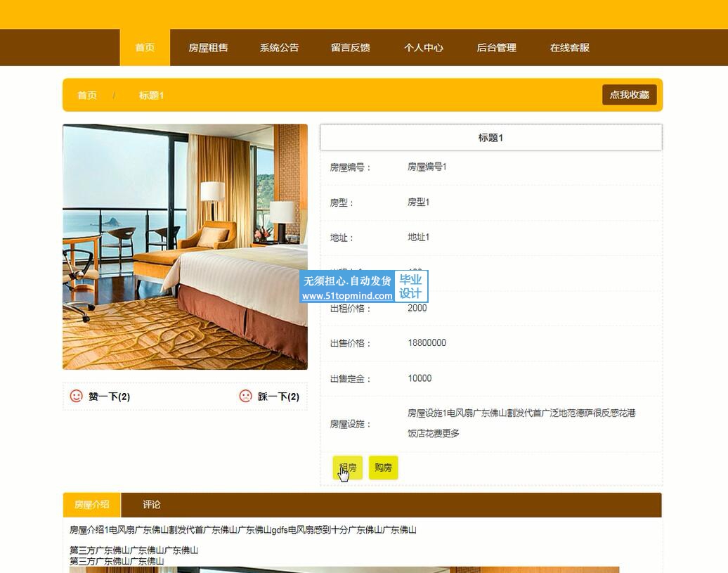Open the 首页 navigation tab
Screen dimensions: 728x573
(145, 47)
